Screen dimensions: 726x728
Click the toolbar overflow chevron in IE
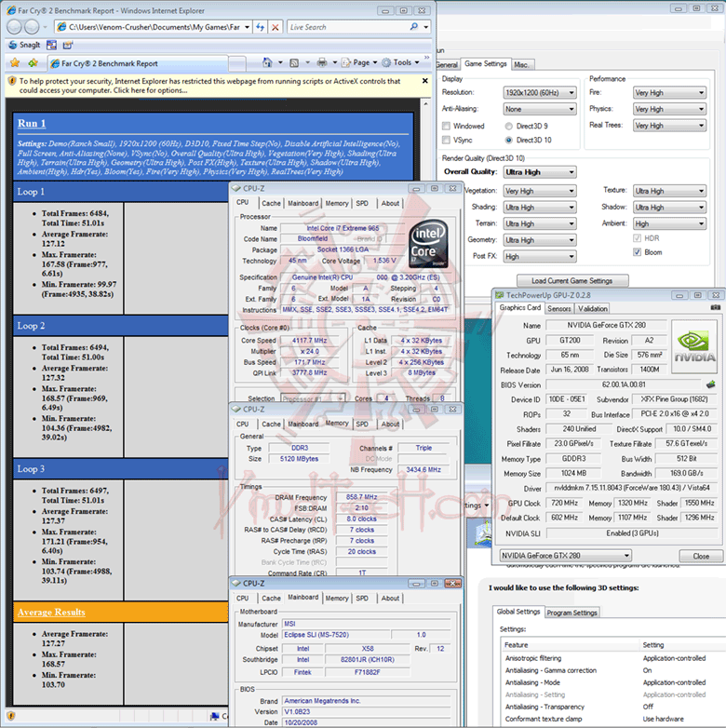tap(426, 58)
